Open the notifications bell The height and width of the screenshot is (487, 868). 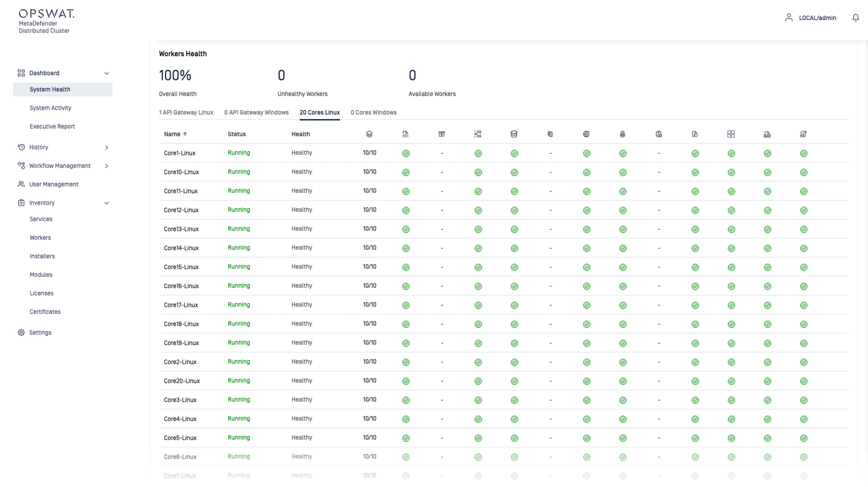tap(856, 18)
